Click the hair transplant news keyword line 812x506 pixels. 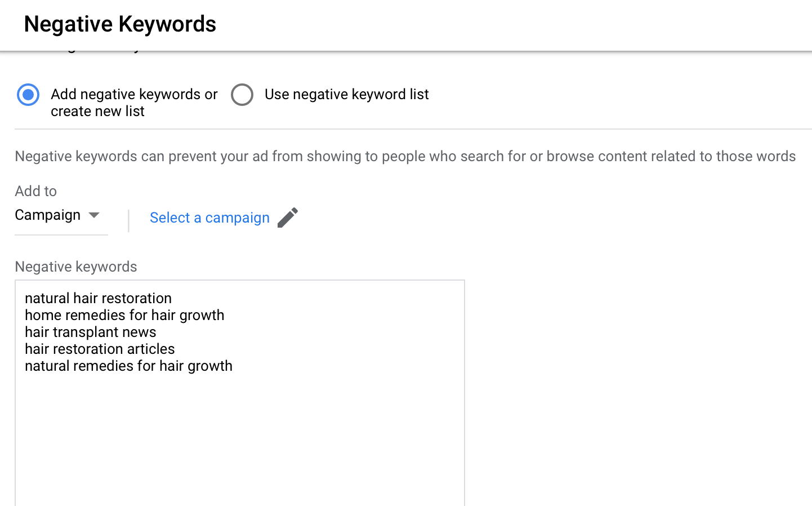tap(90, 332)
